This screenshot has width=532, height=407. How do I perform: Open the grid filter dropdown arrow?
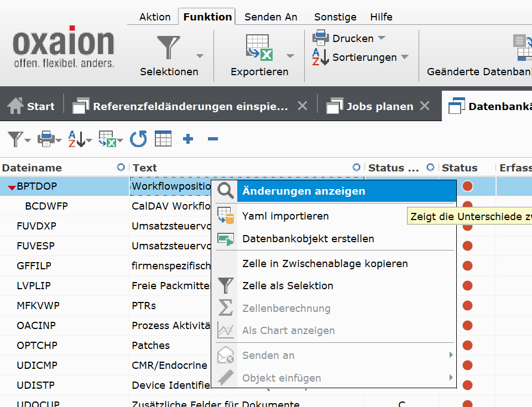coord(28,140)
